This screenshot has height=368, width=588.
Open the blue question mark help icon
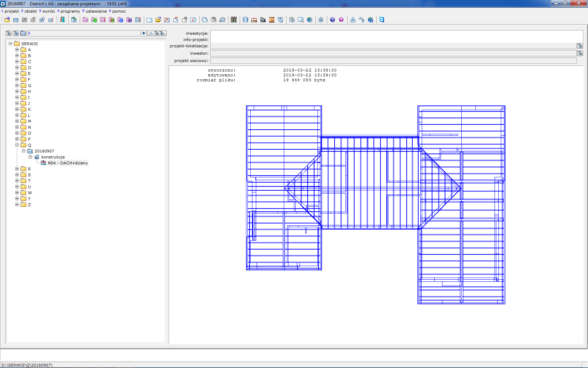tap(332, 20)
